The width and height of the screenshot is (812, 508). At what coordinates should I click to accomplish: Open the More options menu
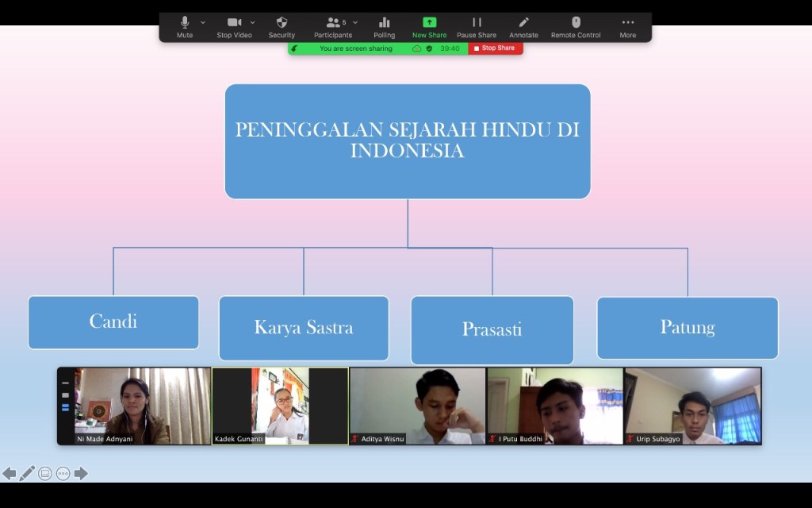(627, 26)
